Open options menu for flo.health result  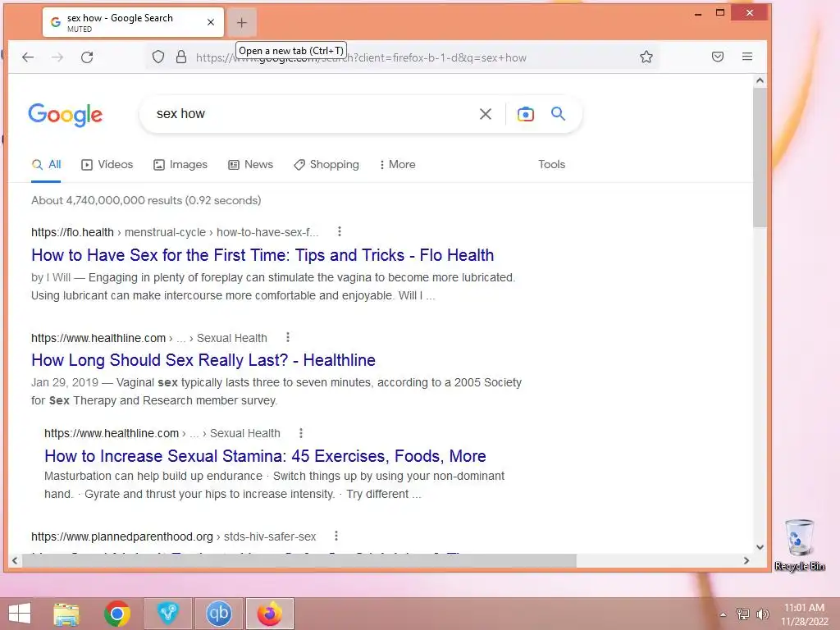[x=339, y=231]
